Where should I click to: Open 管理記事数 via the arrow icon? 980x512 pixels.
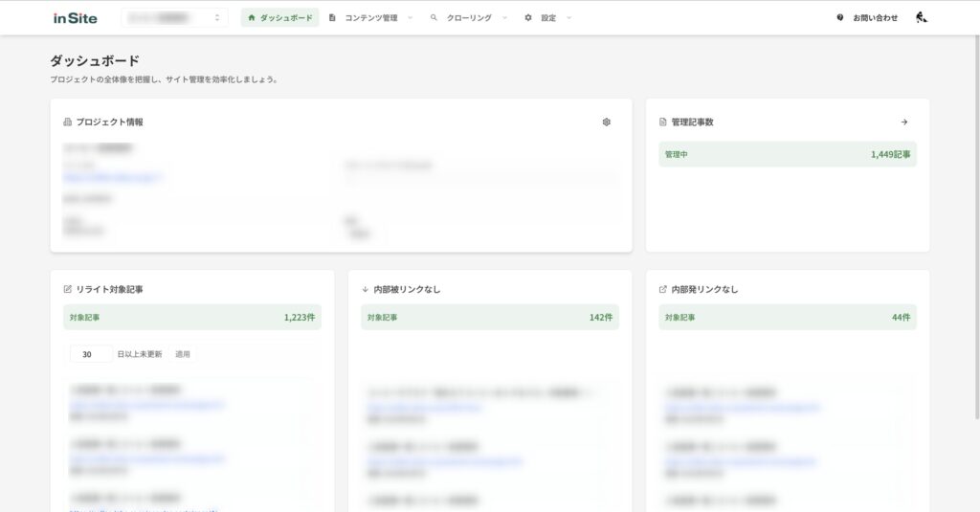click(x=903, y=122)
